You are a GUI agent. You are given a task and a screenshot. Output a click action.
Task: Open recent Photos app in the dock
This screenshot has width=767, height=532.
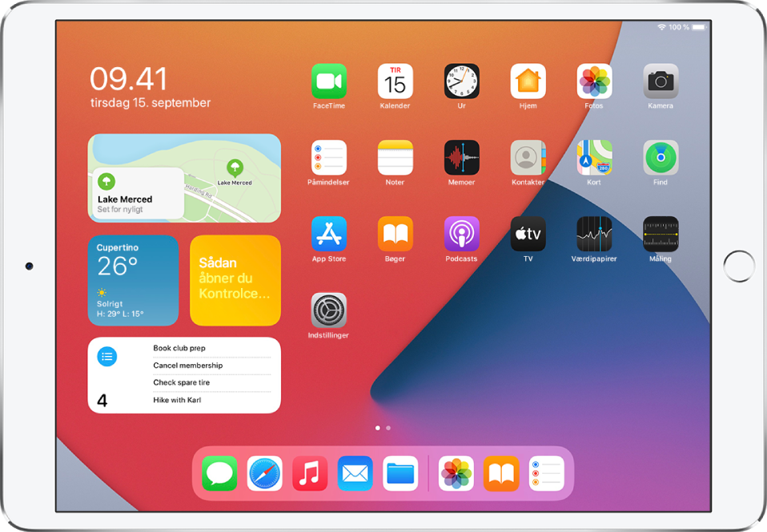[x=456, y=474]
